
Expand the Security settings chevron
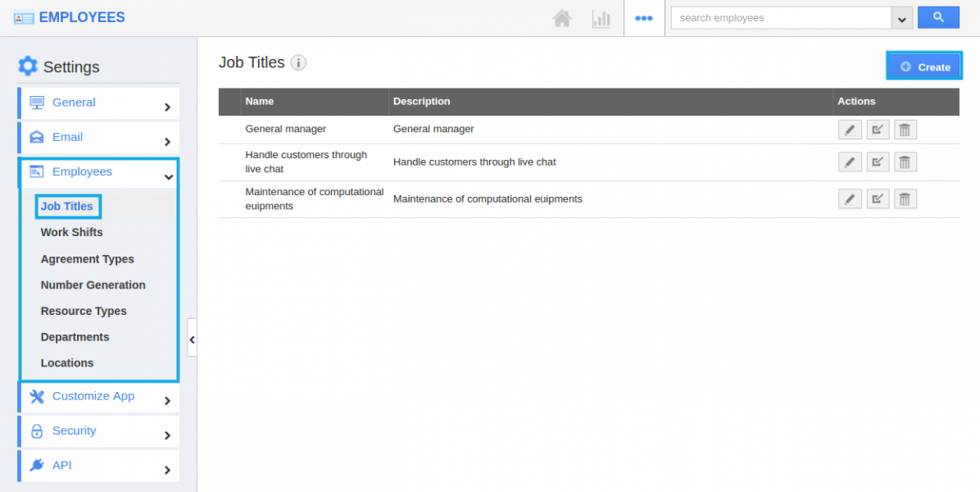point(167,435)
